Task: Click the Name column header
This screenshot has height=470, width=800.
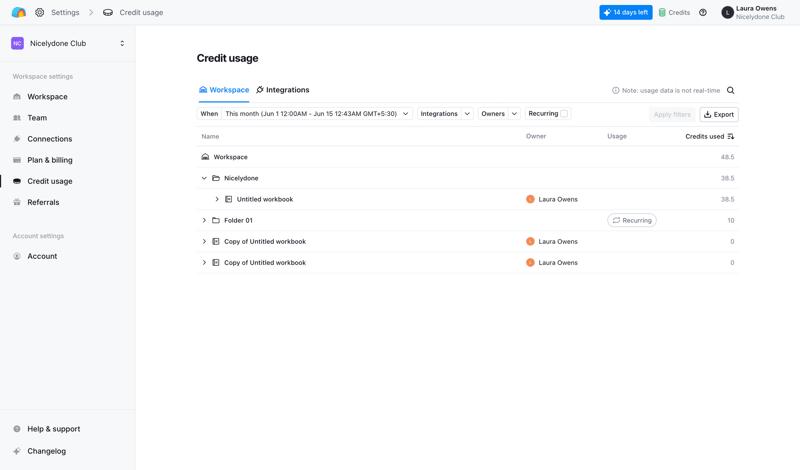Action: pyautogui.click(x=210, y=136)
